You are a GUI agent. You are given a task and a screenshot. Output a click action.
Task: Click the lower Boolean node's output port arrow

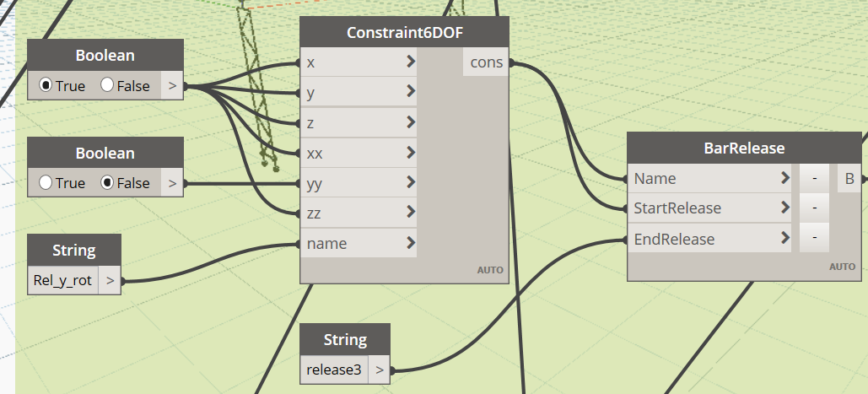coord(172,183)
